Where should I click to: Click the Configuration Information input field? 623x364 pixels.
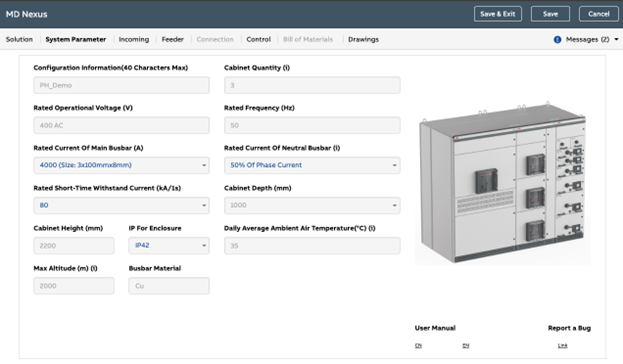[x=121, y=85]
